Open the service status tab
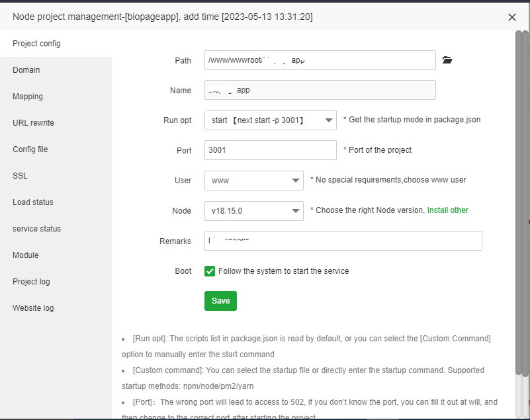Screen dimensions: 530x420 coord(36,229)
